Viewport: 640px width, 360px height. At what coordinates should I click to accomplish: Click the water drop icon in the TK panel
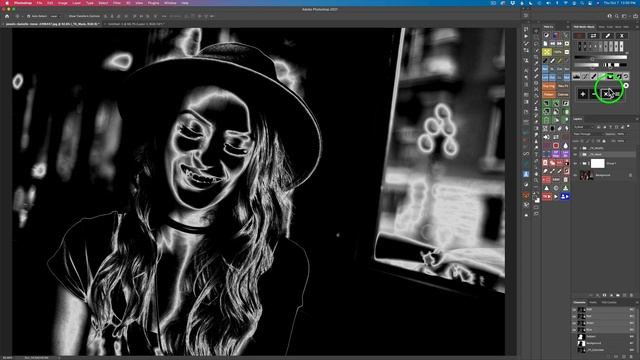[566, 146]
